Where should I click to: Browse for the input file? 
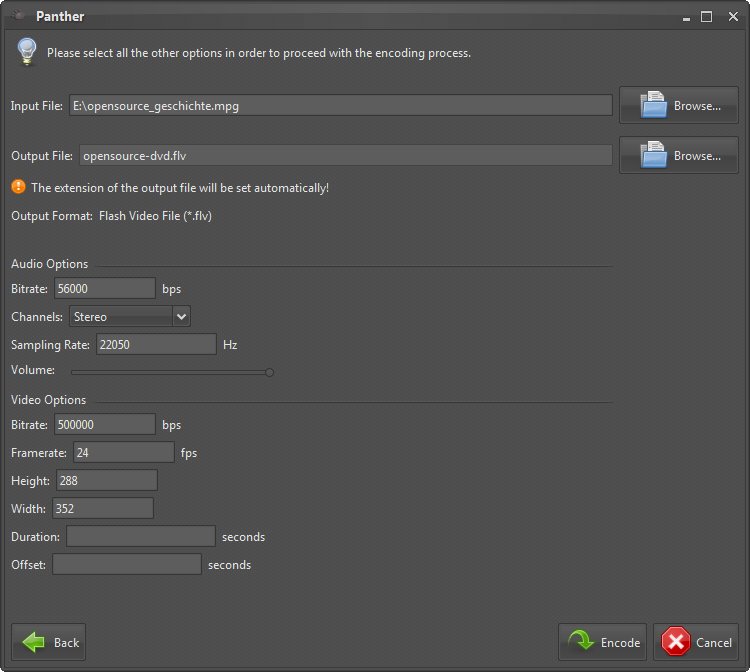(678, 105)
